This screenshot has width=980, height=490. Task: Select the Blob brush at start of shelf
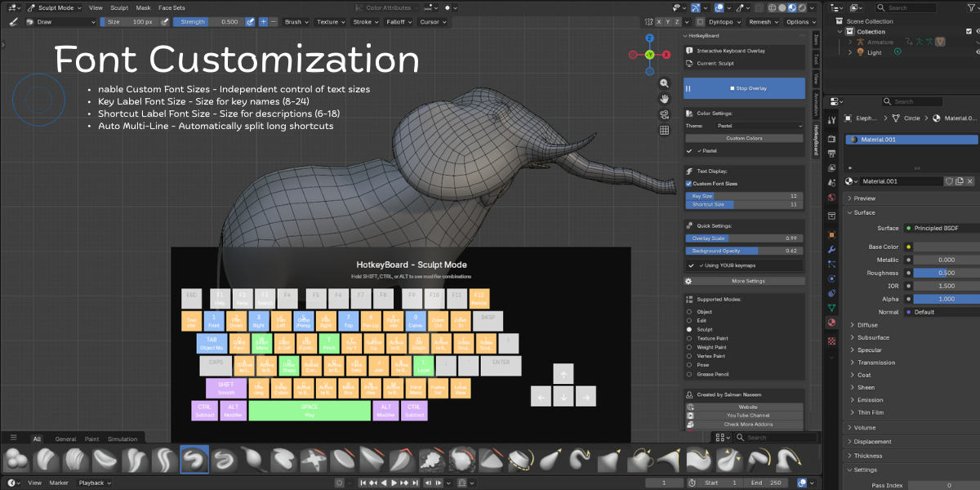(16, 460)
